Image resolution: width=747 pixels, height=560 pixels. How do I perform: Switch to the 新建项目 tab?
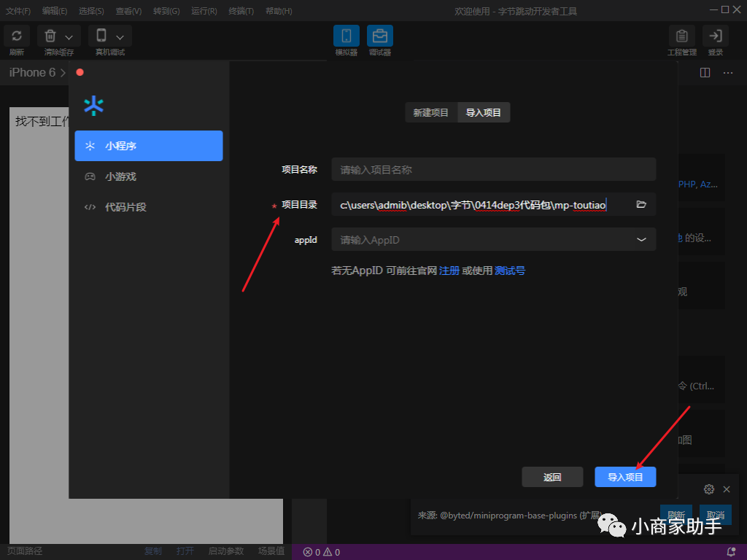(x=431, y=112)
